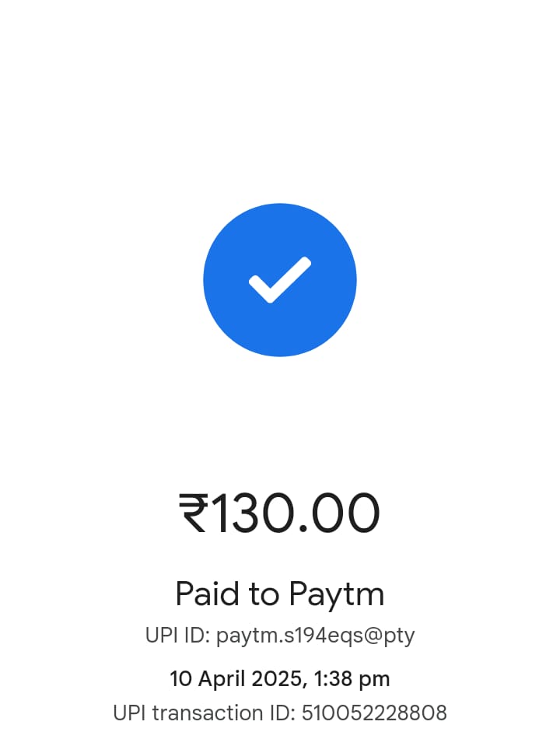Tap the 1:38 pm payment time
The height and width of the screenshot is (753, 560).
352,679
